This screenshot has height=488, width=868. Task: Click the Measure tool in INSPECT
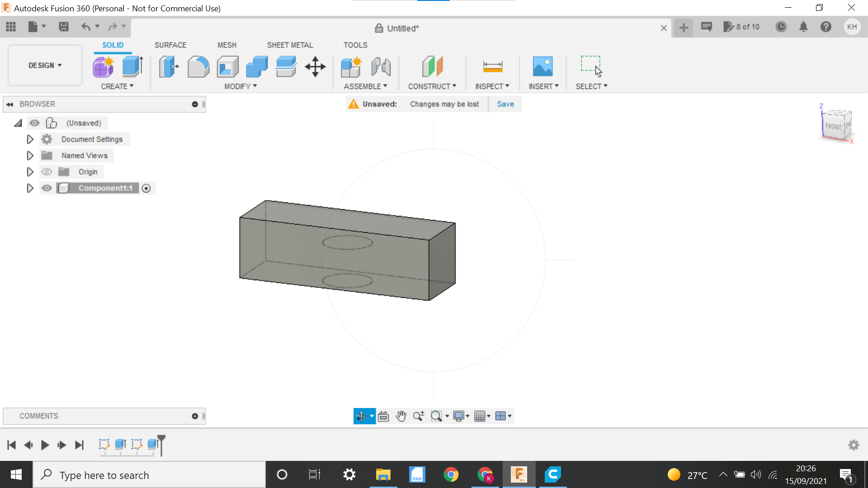click(x=492, y=67)
